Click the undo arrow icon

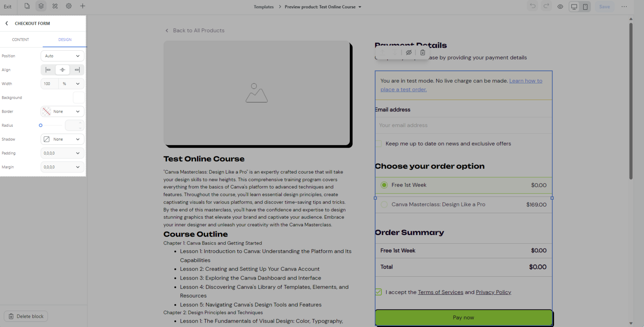pos(533,6)
